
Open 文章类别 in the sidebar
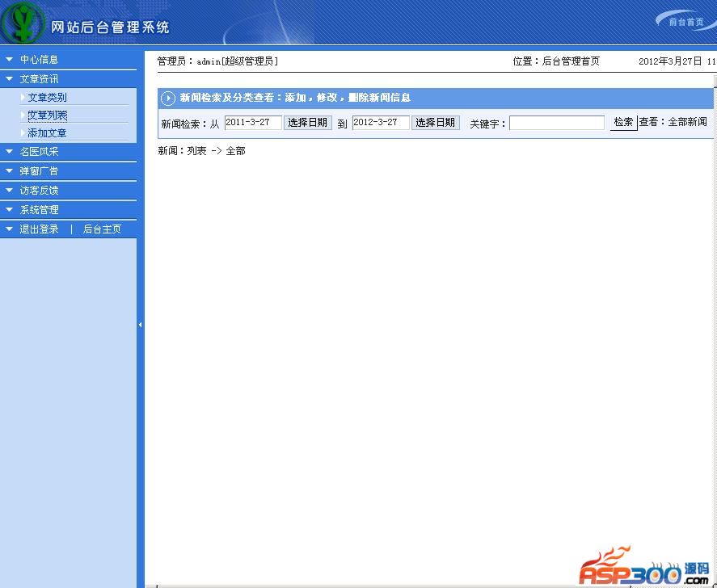click(47, 97)
